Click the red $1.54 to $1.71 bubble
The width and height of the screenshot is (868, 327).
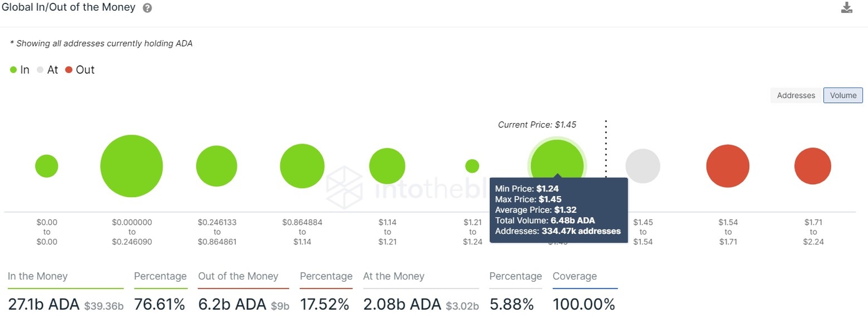[727, 166]
